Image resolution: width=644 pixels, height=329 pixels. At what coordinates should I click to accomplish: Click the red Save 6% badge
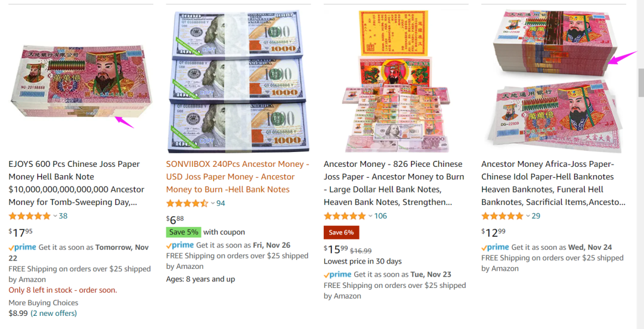(x=341, y=232)
